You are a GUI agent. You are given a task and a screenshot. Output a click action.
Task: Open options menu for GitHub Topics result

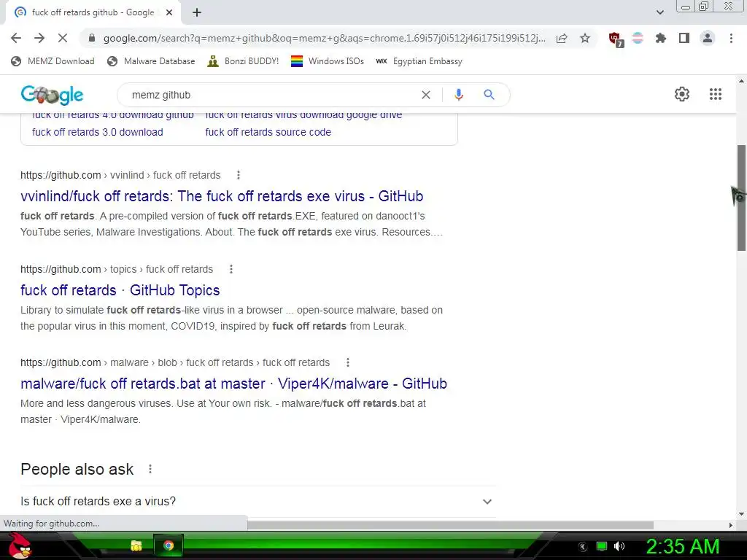[231, 269]
